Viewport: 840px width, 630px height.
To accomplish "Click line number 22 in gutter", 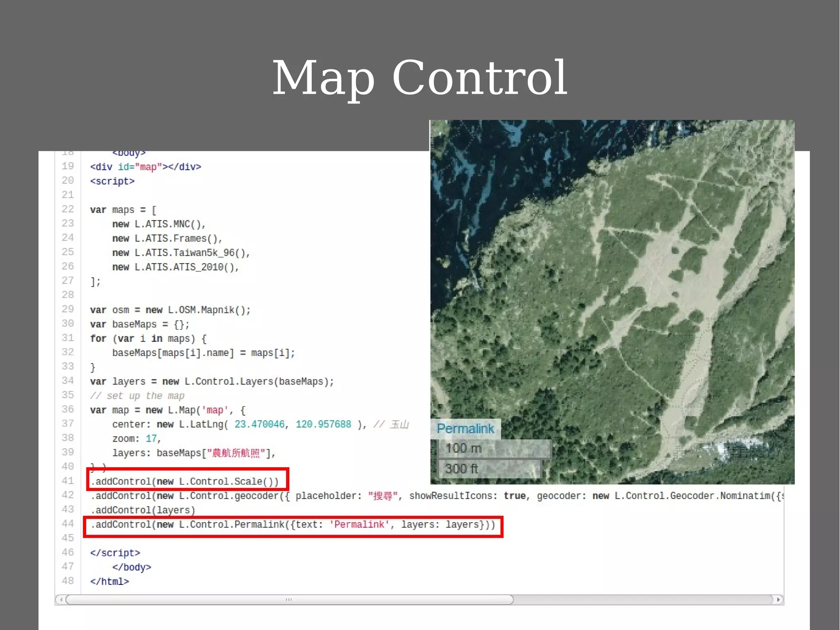I will point(68,209).
